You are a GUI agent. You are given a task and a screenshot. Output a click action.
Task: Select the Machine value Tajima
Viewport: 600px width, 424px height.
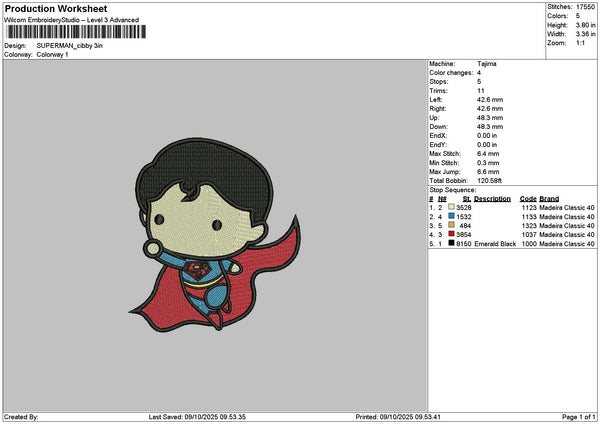click(487, 64)
